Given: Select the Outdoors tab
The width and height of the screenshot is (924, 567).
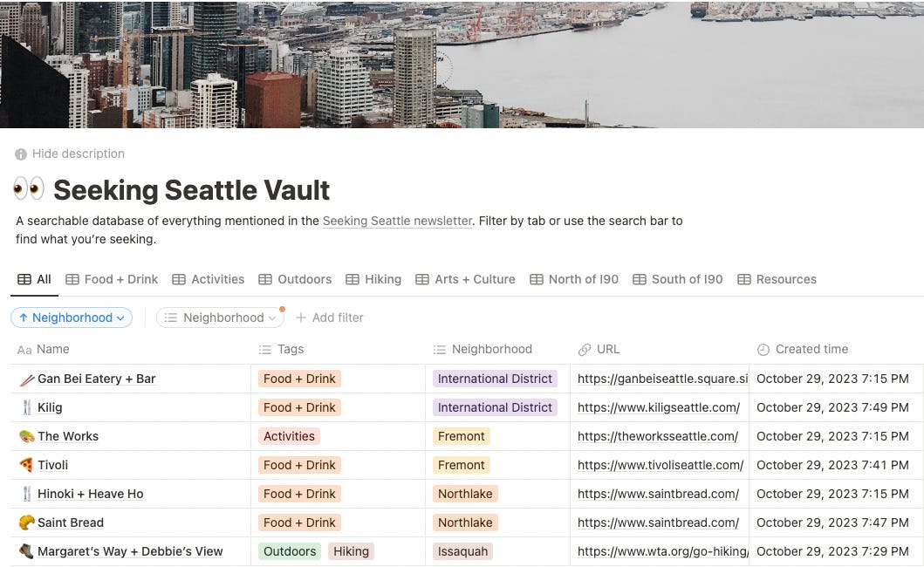Looking at the screenshot, I should [295, 279].
